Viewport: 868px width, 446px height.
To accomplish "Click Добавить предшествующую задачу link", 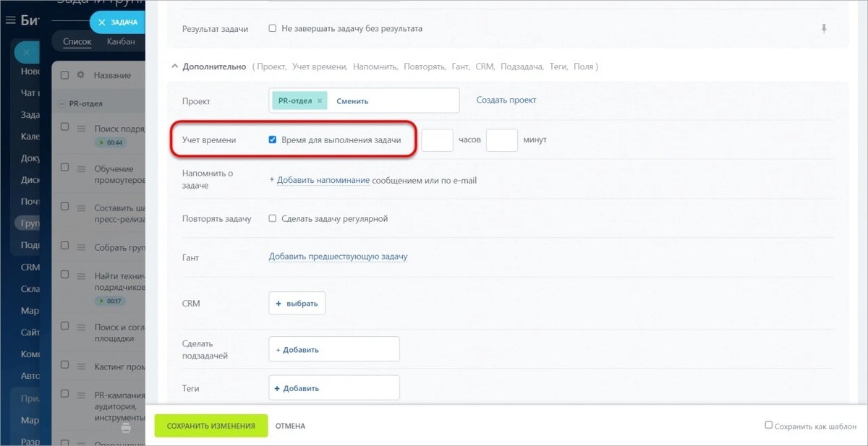I will click(338, 257).
